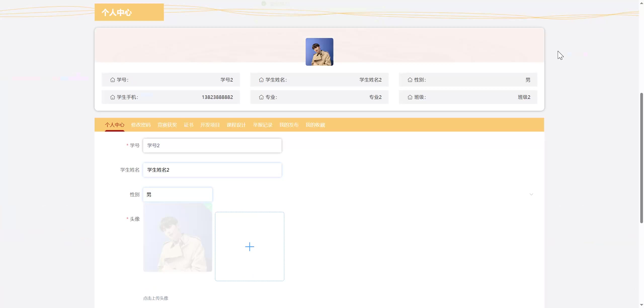Viewport: 644px width, 308px height.
Task: Click the home icon beside 班级 label
Action: [x=410, y=97]
